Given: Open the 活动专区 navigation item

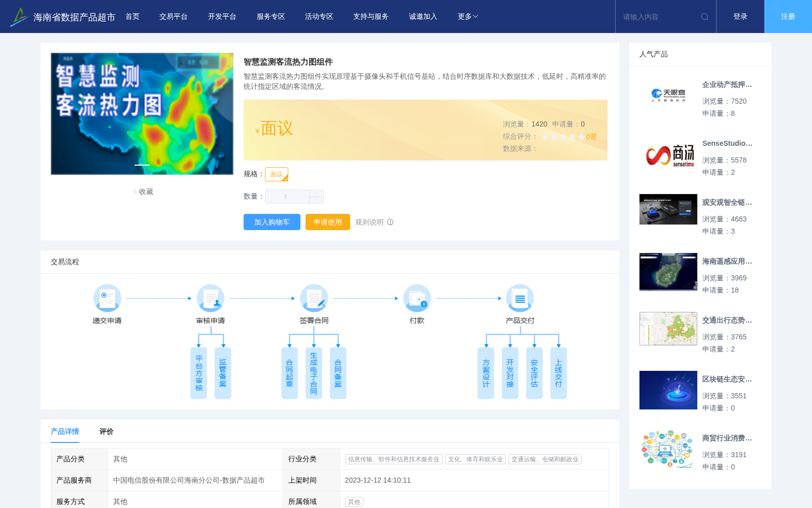Looking at the screenshot, I should pos(319,17).
